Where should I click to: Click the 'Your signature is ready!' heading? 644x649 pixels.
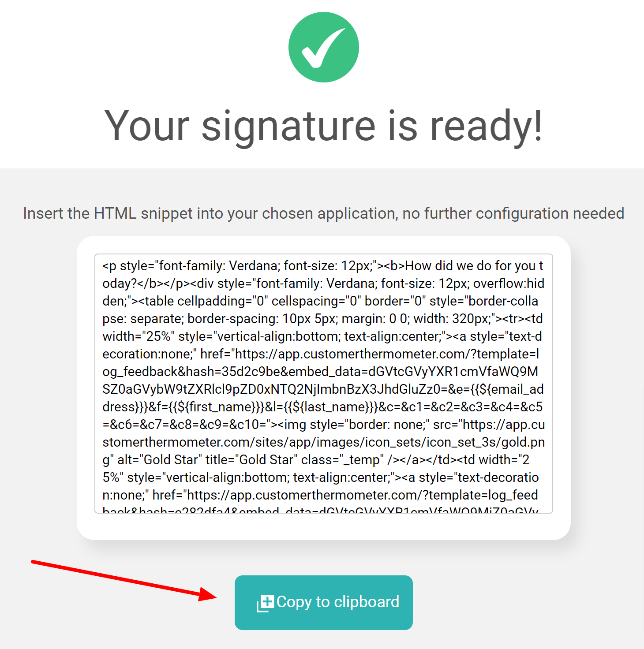click(323, 126)
